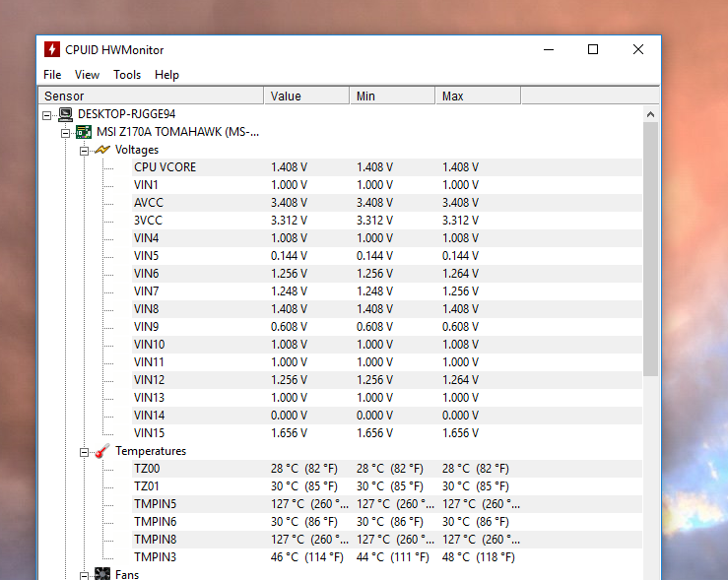Open the Help menu
The width and height of the screenshot is (728, 580).
(x=166, y=75)
